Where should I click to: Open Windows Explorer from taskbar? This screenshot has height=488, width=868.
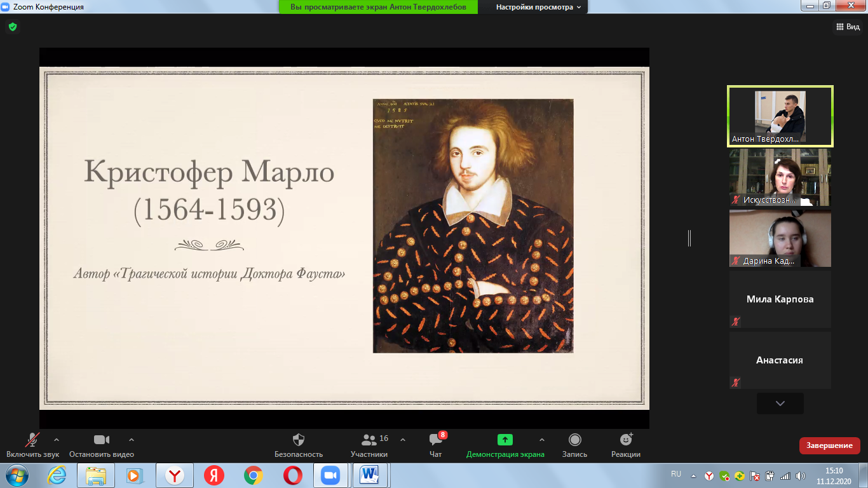coord(96,475)
